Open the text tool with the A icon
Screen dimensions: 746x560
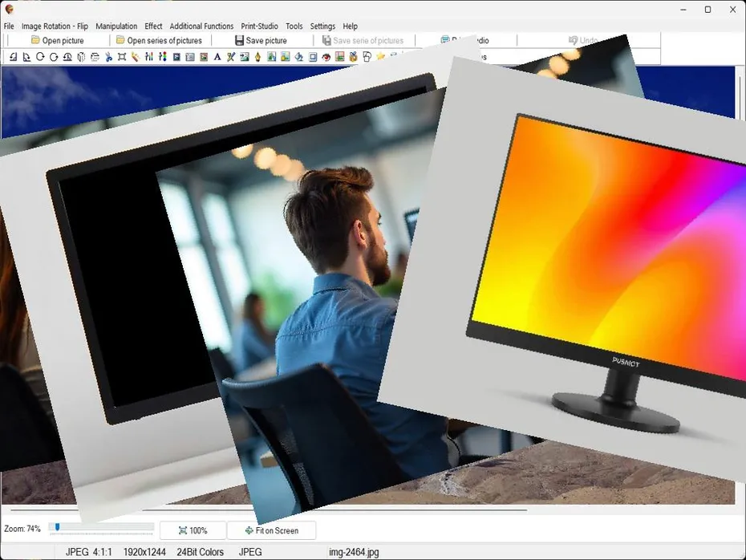(x=217, y=56)
